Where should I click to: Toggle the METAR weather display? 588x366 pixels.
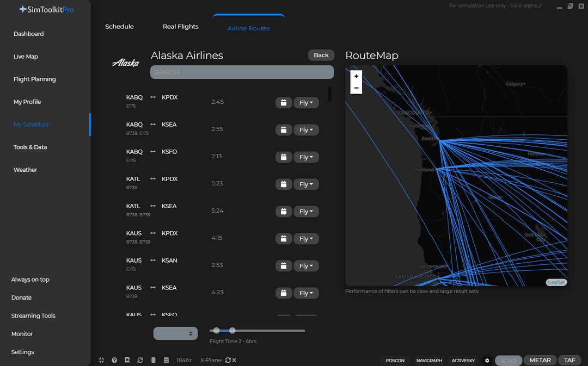[540, 360]
